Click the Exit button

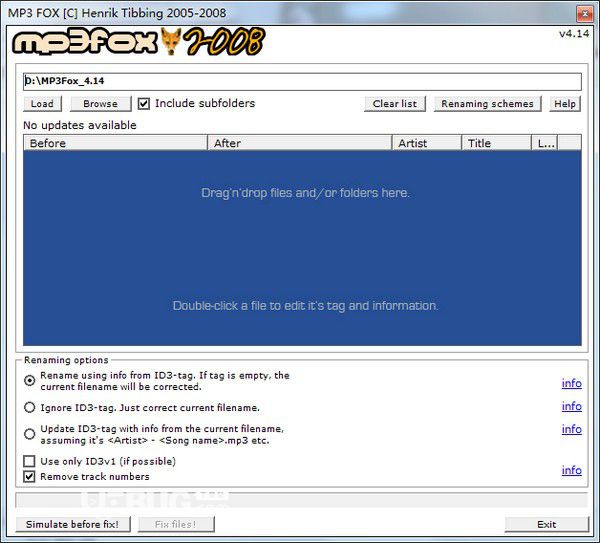pos(546,524)
